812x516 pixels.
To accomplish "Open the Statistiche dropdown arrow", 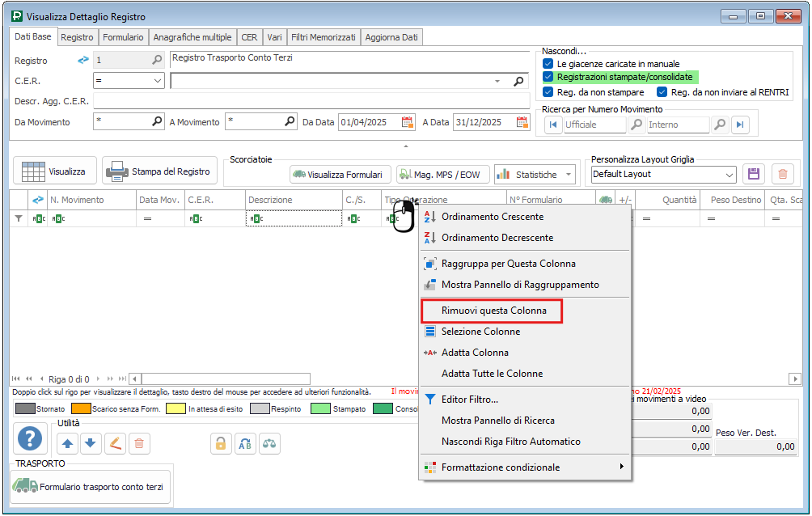I will point(569,175).
